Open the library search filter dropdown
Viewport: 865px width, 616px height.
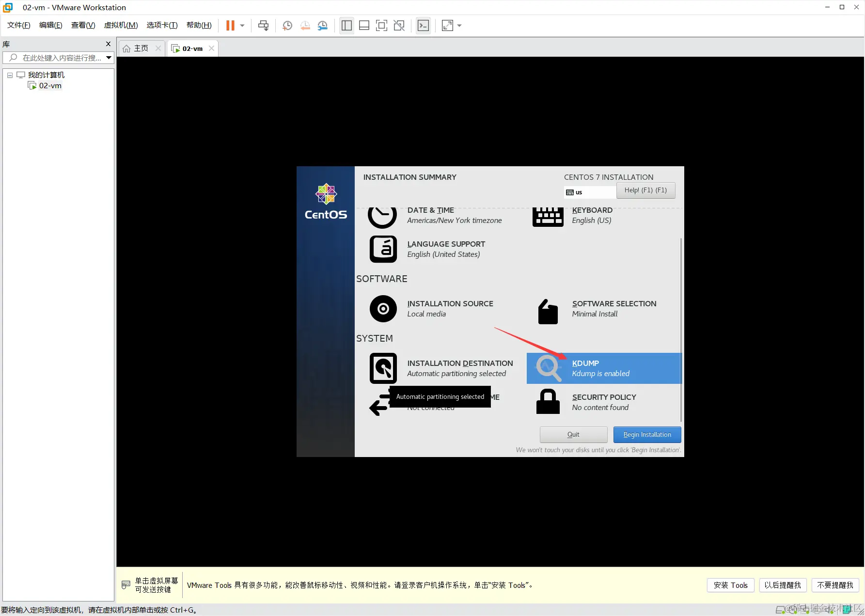click(109, 58)
